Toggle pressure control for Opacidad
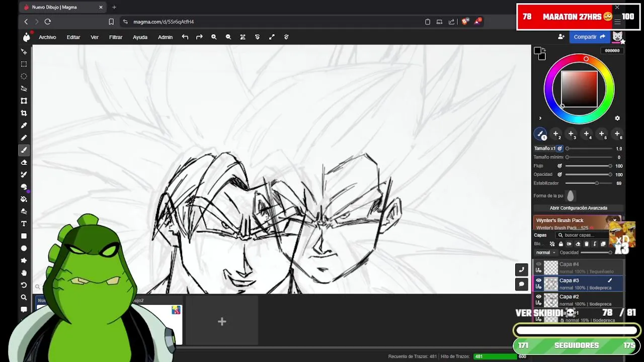The width and height of the screenshot is (644, 362). [x=559, y=174]
